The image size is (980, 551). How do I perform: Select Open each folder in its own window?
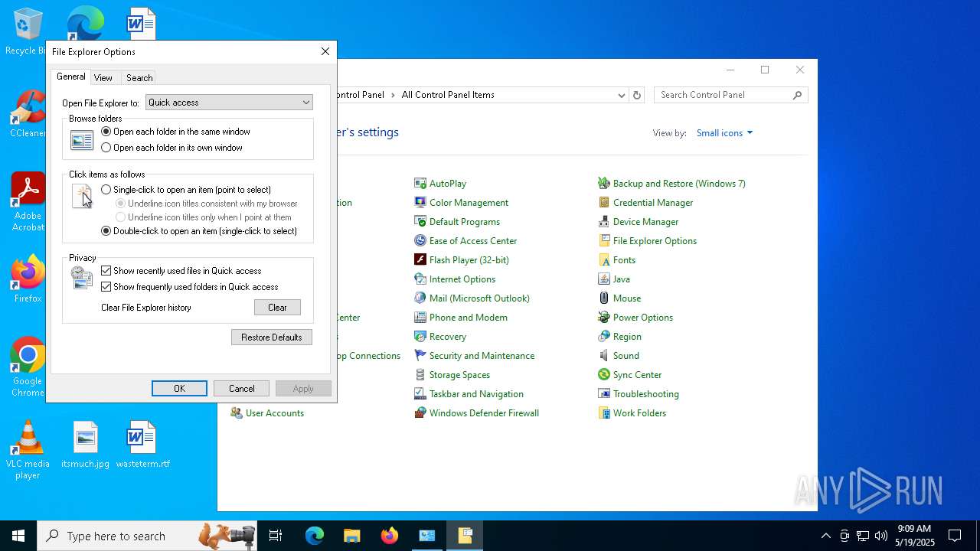pos(106,148)
